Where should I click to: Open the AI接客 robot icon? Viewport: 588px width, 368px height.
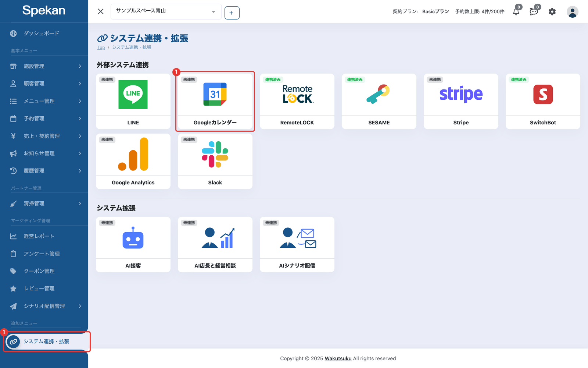coord(133,238)
